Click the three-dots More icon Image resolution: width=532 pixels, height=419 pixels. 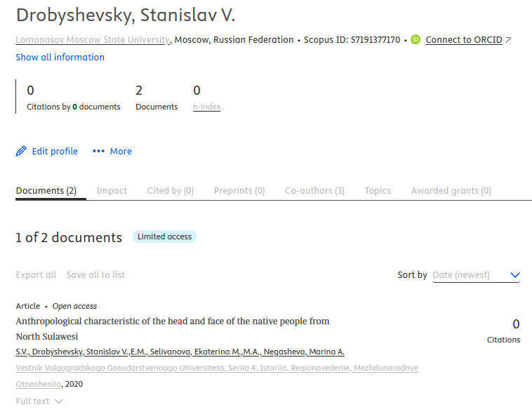pos(99,152)
